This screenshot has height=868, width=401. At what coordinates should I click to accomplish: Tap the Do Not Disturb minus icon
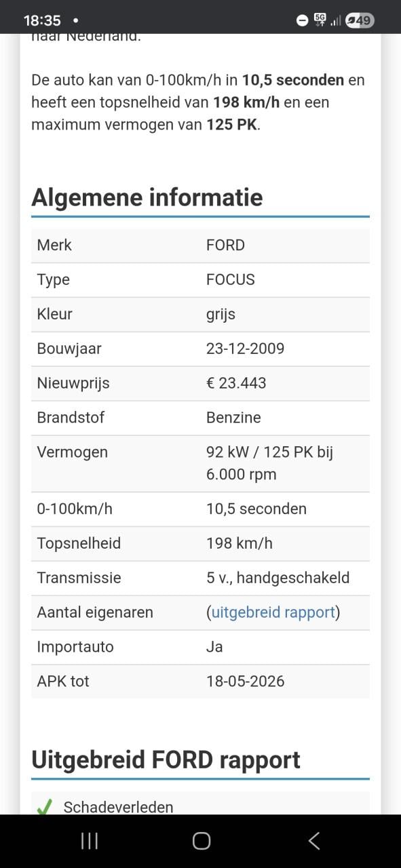pos(301,20)
